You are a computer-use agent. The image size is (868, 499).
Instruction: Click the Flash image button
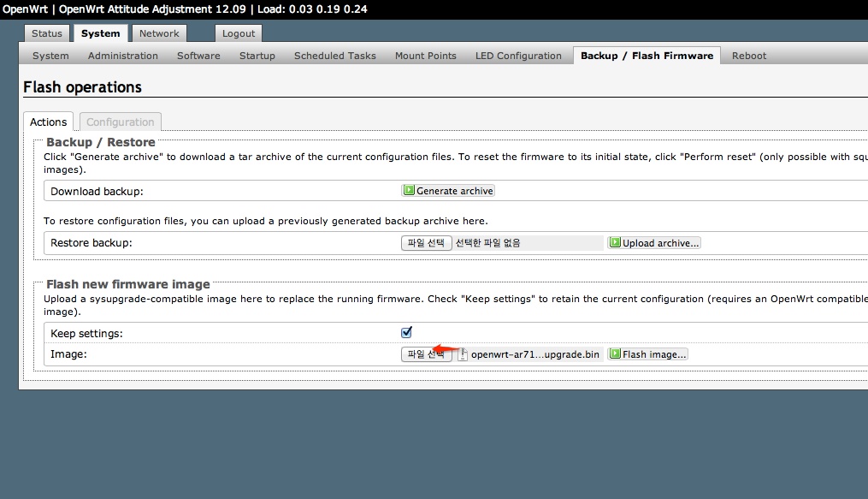pyautogui.click(x=647, y=353)
